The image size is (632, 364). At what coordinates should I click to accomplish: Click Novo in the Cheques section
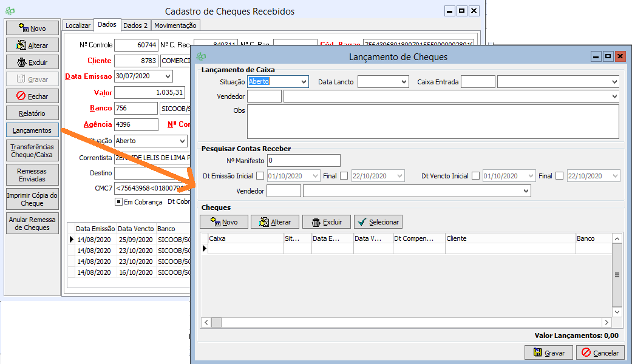pyautogui.click(x=224, y=222)
